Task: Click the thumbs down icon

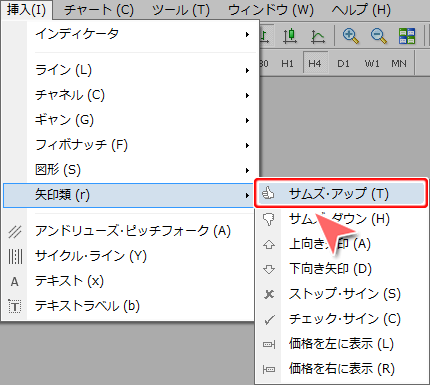Action: (268, 219)
